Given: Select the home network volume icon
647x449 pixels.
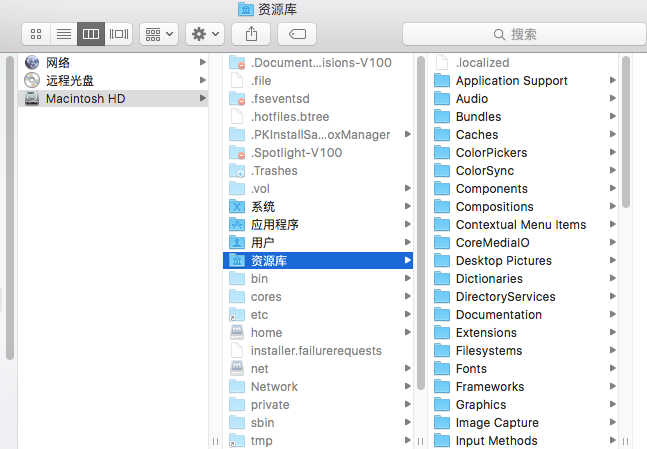Looking at the screenshot, I should (237, 332).
